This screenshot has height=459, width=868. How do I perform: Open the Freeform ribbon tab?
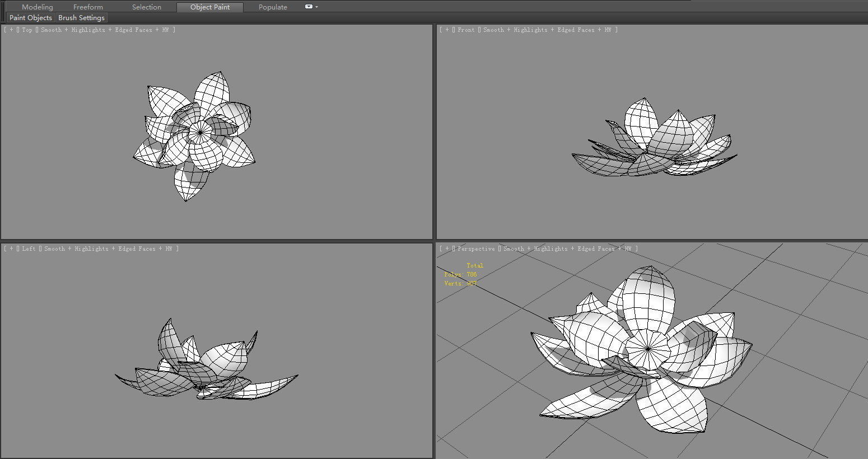(88, 7)
